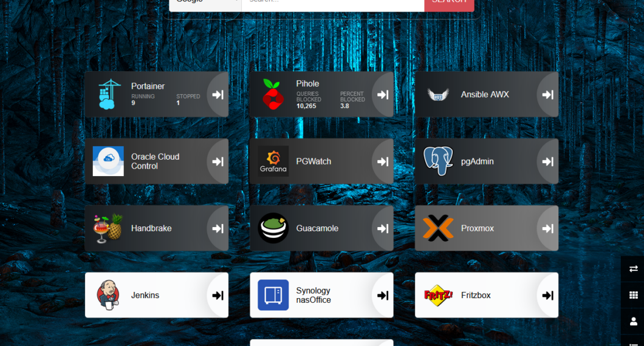Click the Jenkins butler icon
Image resolution: width=644 pixels, height=346 pixels.
point(108,295)
